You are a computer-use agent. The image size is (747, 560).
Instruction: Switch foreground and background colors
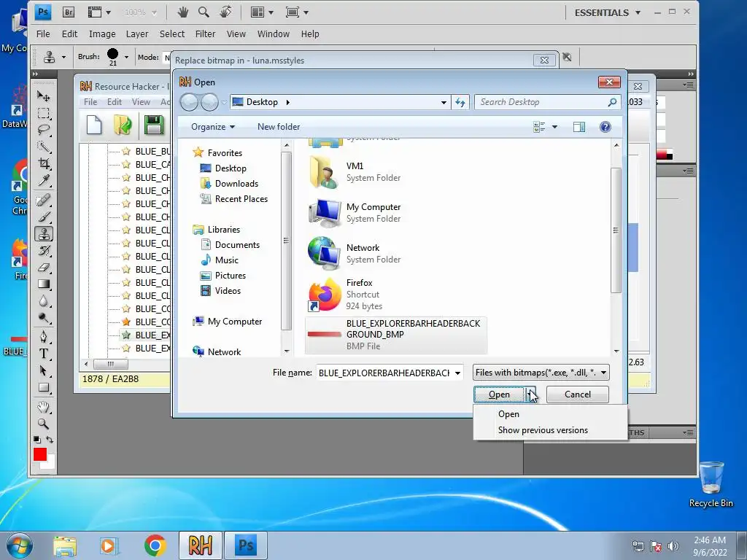50,440
